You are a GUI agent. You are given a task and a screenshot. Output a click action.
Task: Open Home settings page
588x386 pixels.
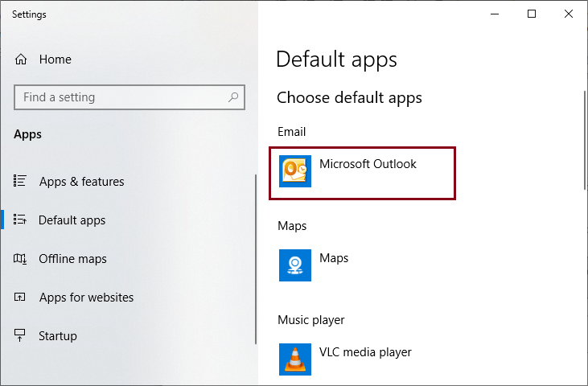56,60
